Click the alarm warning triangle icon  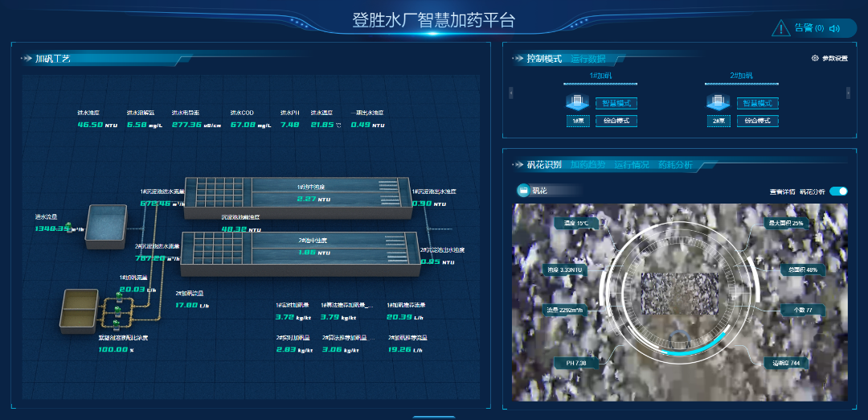pos(781,27)
